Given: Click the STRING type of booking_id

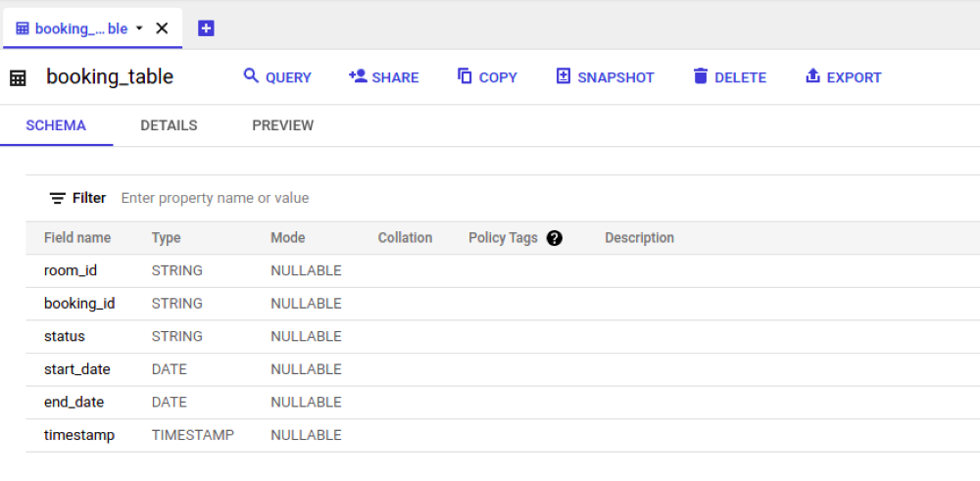Looking at the screenshot, I should (176, 304).
